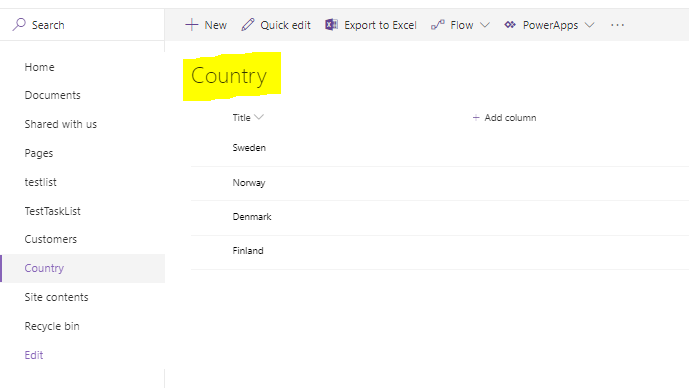This screenshot has height=388, width=689.
Task: Expand the Flow dropdown chevron
Action: click(x=485, y=25)
